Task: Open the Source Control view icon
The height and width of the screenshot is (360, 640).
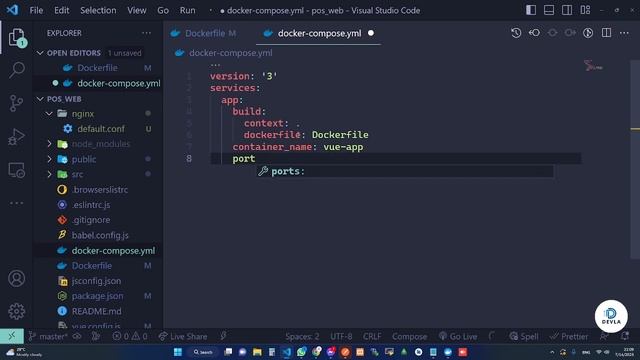Action: point(16,103)
